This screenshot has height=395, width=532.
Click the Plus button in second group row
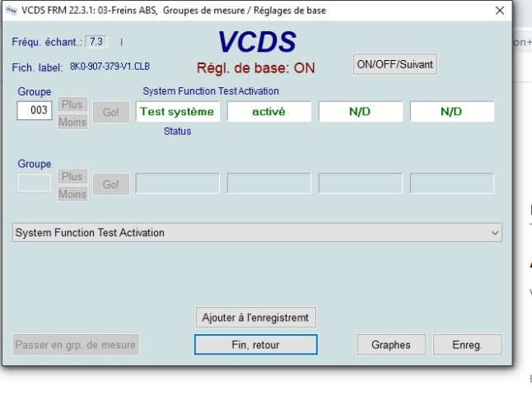(72, 176)
